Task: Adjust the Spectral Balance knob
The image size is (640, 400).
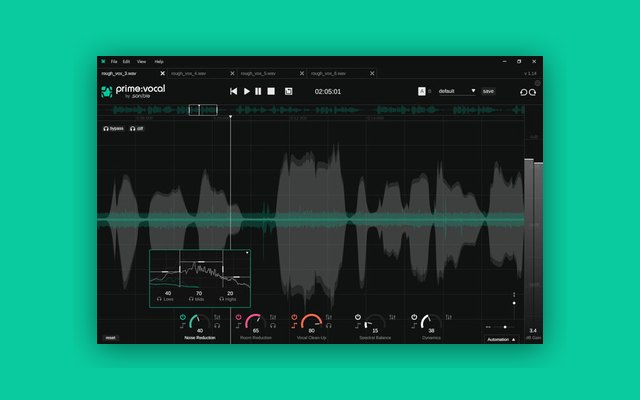Action: [x=375, y=321]
